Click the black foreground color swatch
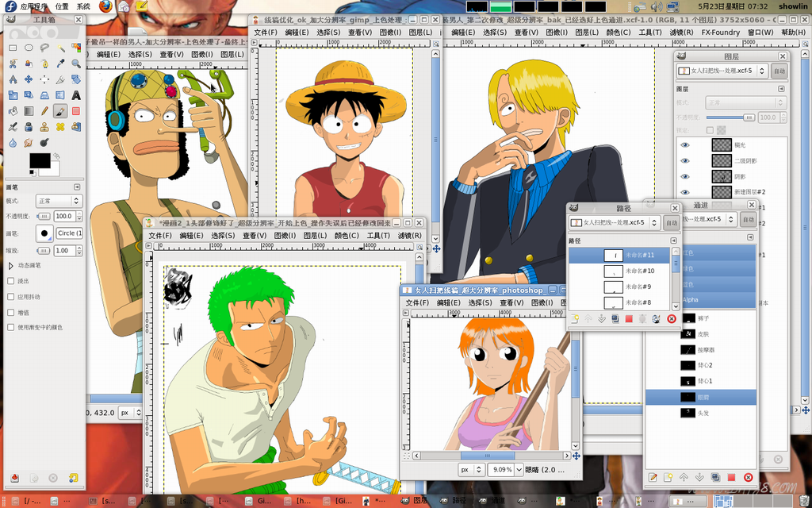Screen dimensions: 812x508 40,160
